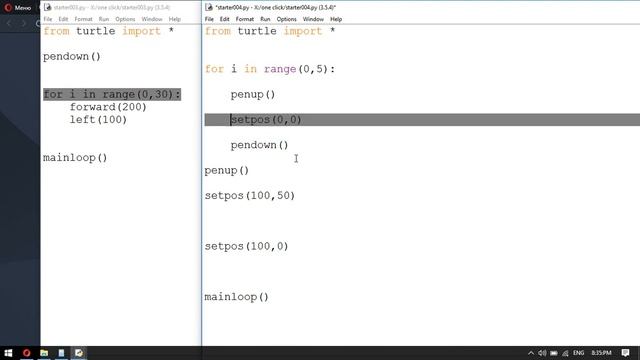Viewport: 640px width, 360px height.
Task: Open Edit menu in starter003.py window
Action: pos(63,19)
